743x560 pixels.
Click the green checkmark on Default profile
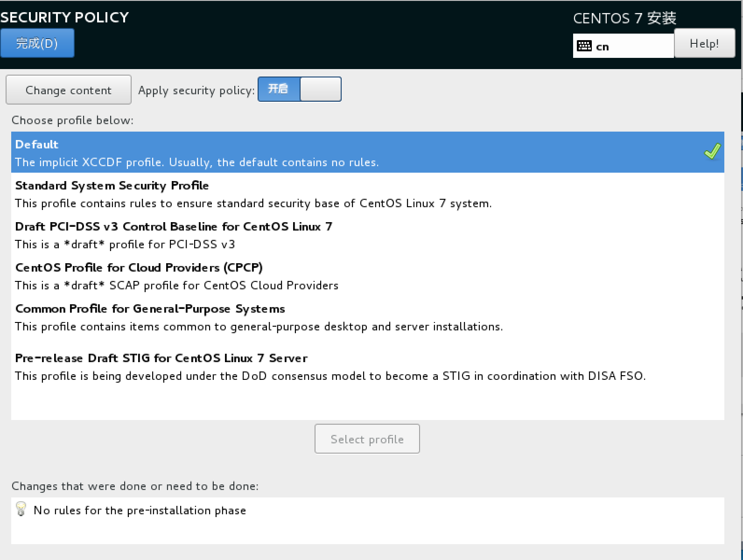[712, 152]
